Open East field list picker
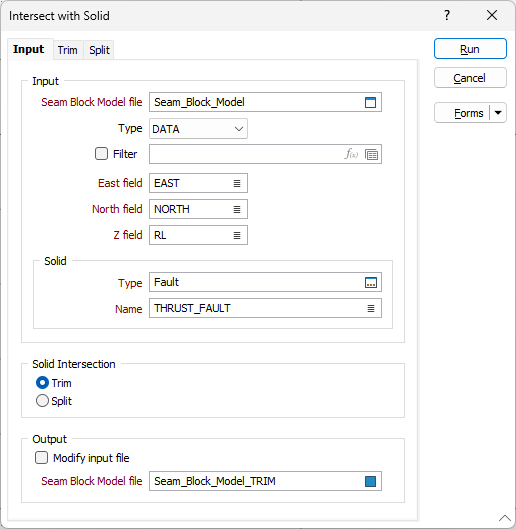This screenshot has height=529, width=516. coord(237,183)
